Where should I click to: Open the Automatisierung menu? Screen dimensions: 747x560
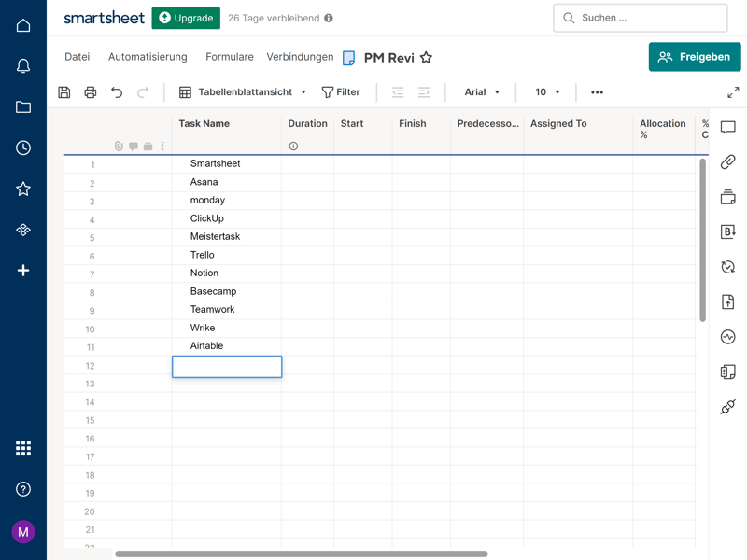click(148, 57)
